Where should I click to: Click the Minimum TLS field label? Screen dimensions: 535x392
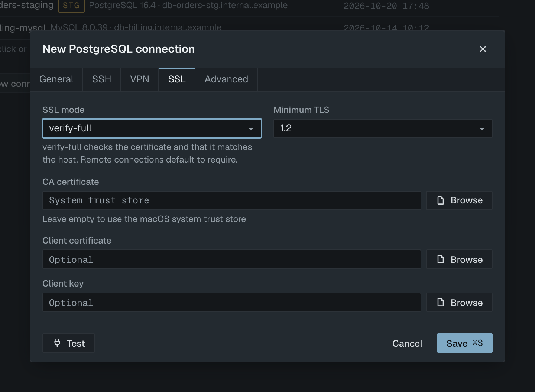tap(301, 110)
